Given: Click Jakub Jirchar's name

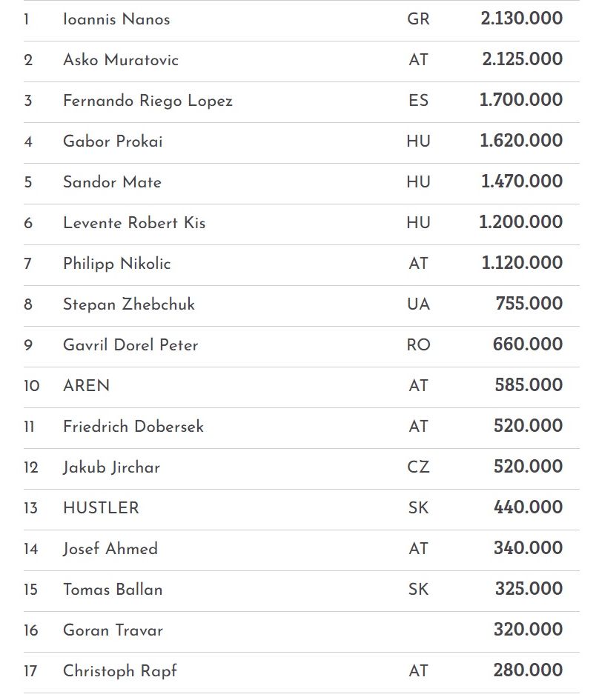Looking at the screenshot, I should pos(111,467).
